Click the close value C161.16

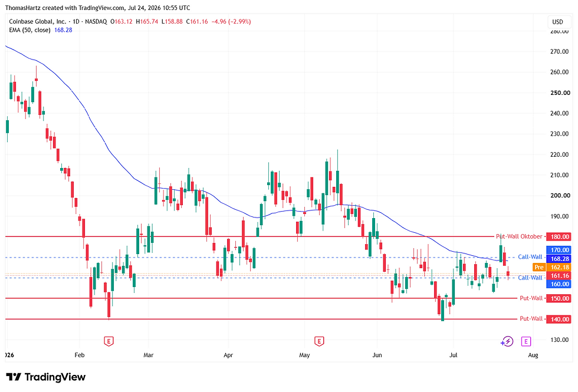click(x=197, y=22)
